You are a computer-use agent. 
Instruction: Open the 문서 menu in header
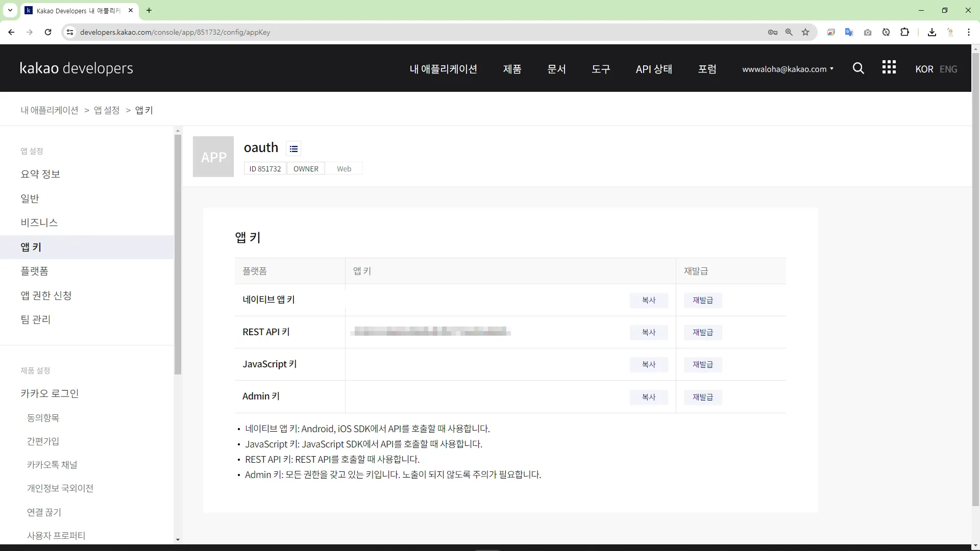(x=556, y=69)
